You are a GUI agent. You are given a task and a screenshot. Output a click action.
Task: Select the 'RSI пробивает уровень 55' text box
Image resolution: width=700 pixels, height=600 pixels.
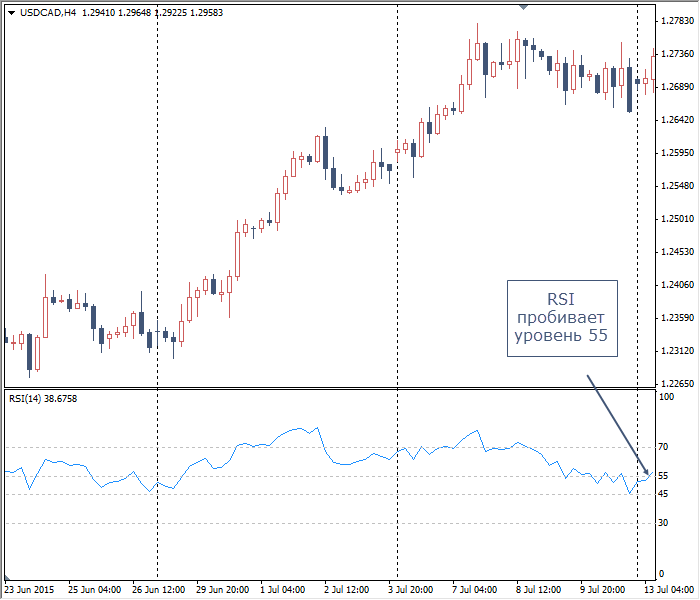pyautogui.click(x=561, y=318)
